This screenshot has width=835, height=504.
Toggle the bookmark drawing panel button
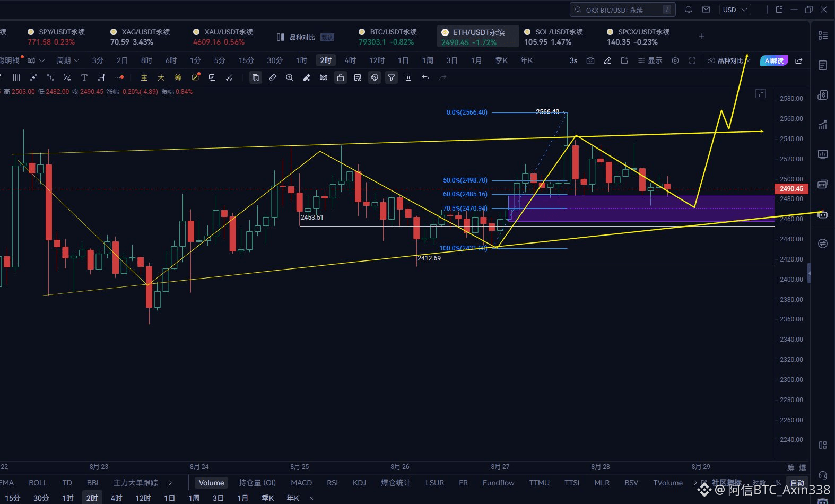coord(256,77)
